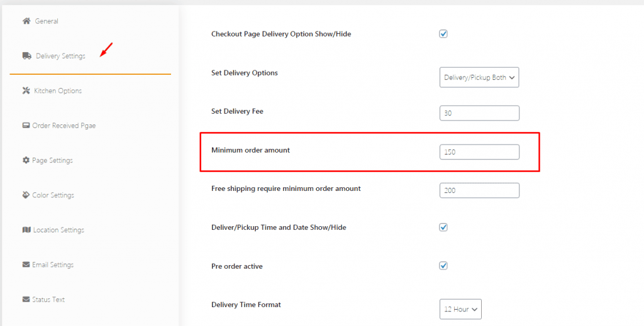Viewport: 644px width, 326px height.
Task: Click the Free shipping minimum amount field
Action: pos(479,190)
